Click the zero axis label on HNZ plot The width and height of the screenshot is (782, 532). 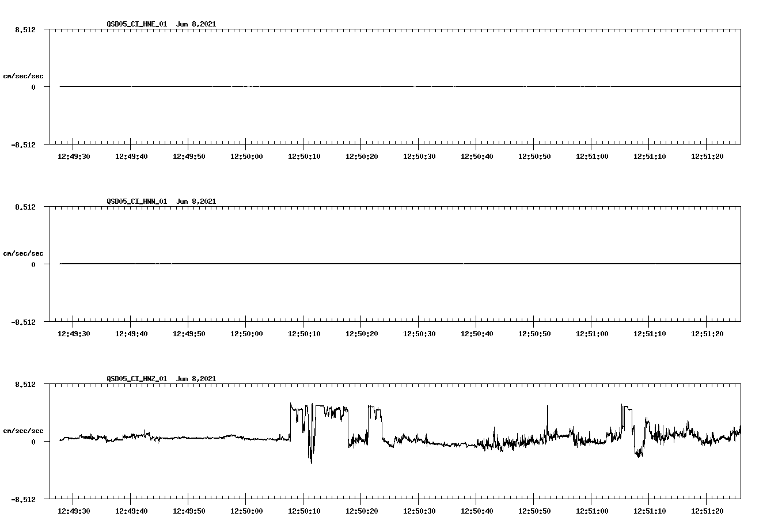(x=33, y=442)
